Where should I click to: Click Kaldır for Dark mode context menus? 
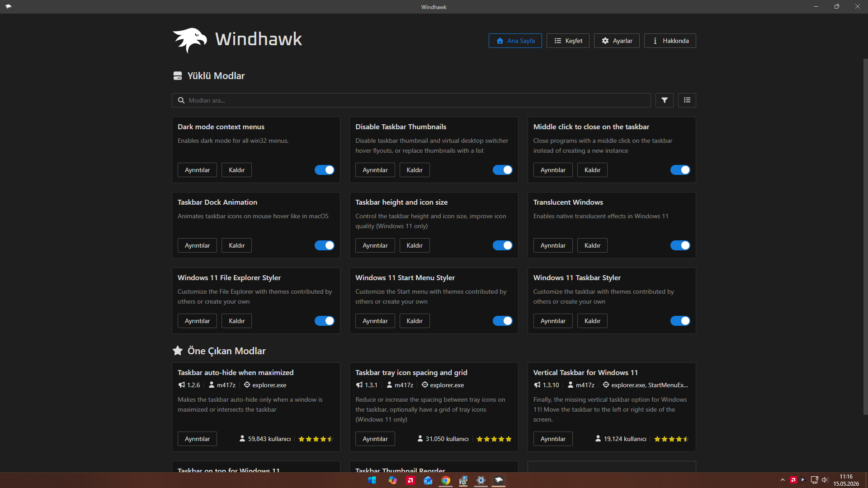(236, 170)
